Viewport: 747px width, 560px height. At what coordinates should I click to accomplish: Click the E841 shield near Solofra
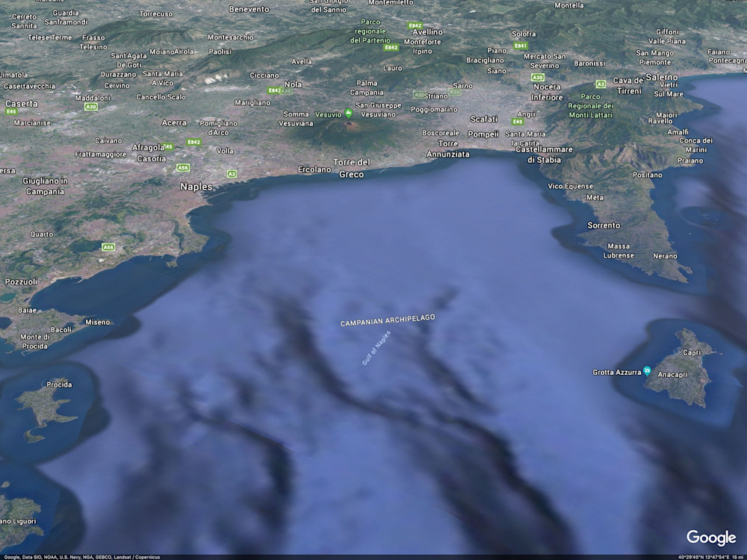point(520,45)
